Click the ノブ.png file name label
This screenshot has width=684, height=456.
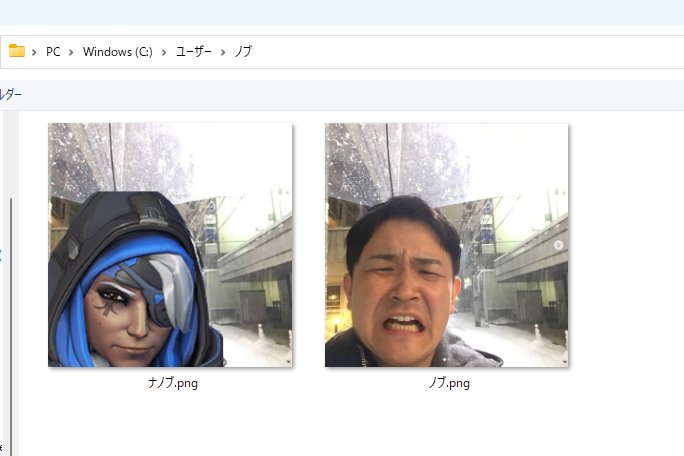click(x=449, y=383)
